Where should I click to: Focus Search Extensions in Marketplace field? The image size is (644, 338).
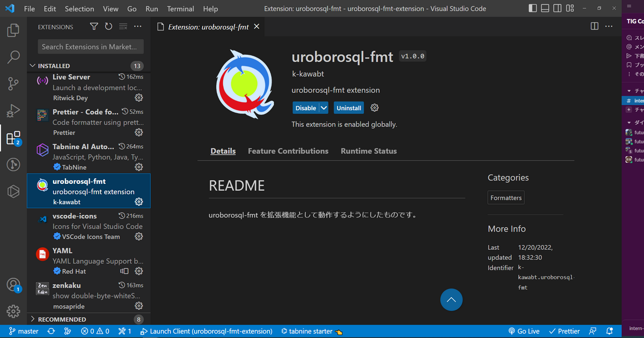point(91,47)
